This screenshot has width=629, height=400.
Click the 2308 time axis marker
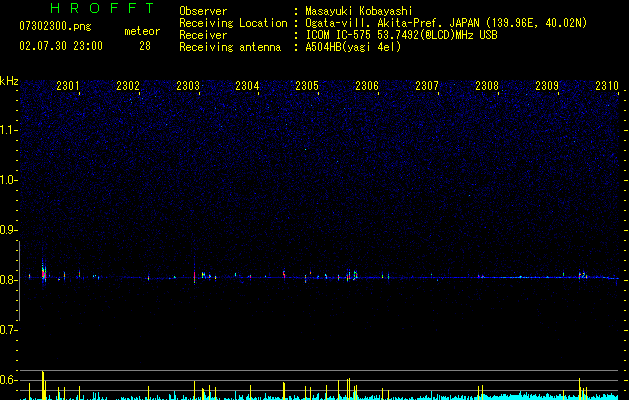[487, 86]
